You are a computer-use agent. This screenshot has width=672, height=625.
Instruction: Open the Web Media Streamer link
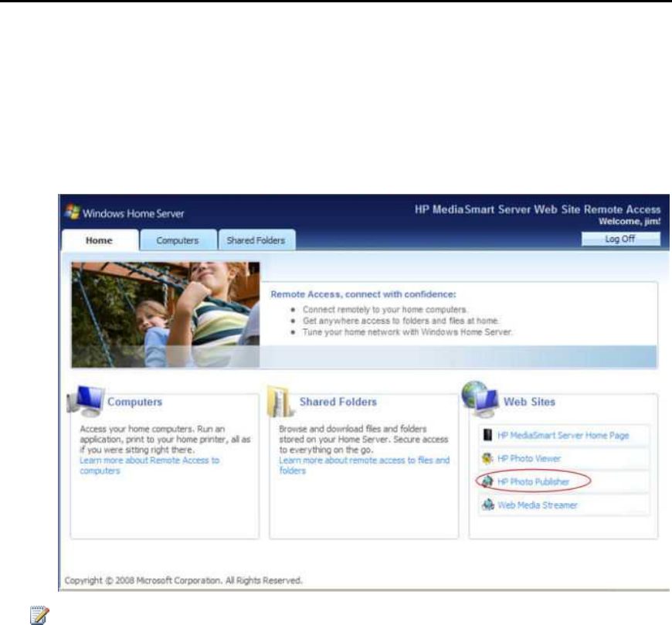coord(538,505)
